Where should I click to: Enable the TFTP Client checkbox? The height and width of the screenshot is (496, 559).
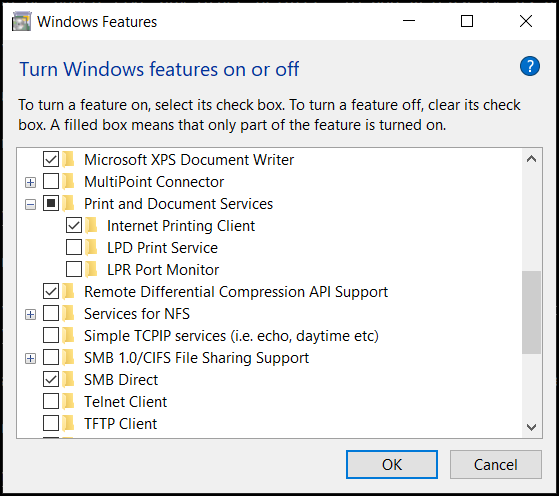pyautogui.click(x=51, y=424)
